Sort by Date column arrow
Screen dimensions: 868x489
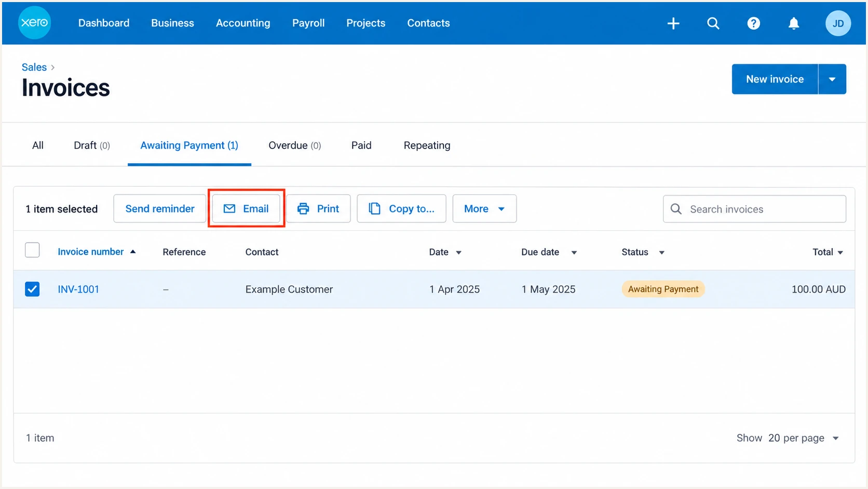[x=458, y=253]
